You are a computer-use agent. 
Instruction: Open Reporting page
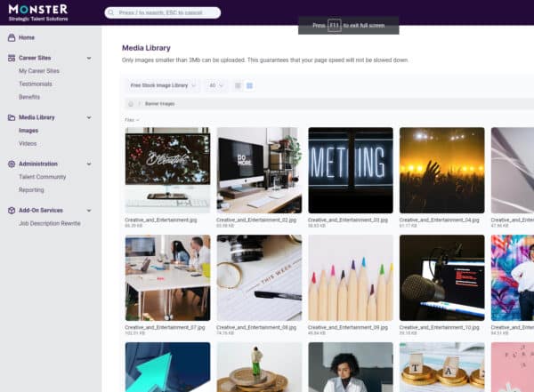pos(31,190)
